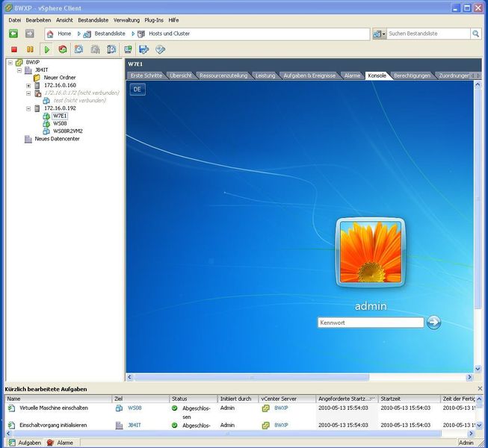This screenshot has width=488, height=448.
Task: Select the WS08R2VM2 virtual machine
Action: tap(67, 131)
